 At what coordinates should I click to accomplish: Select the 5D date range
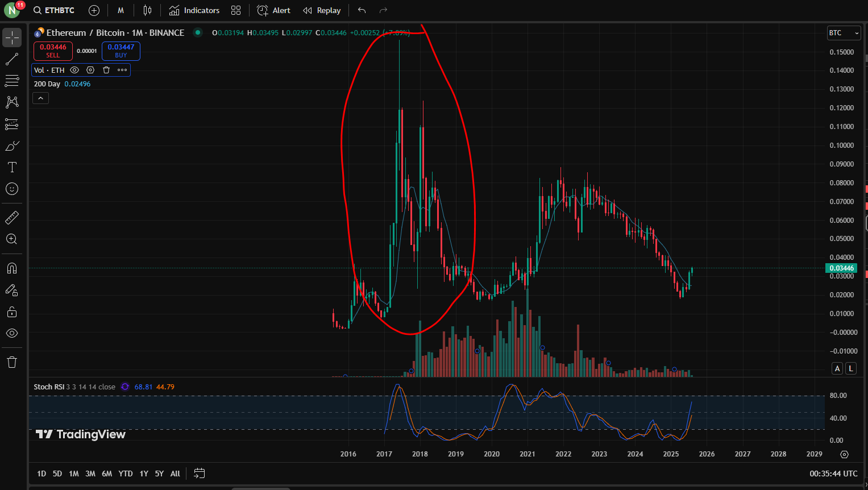(x=57, y=474)
